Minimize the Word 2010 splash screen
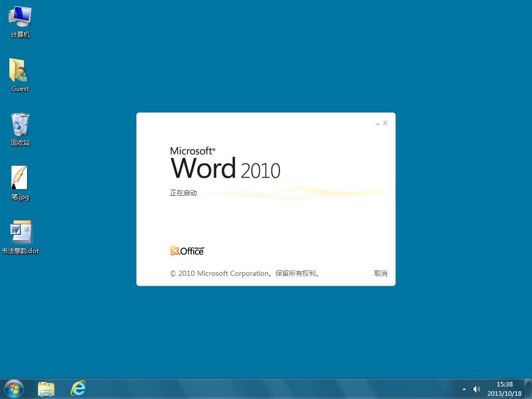This screenshot has width=532, height=399. pos(378,123)
